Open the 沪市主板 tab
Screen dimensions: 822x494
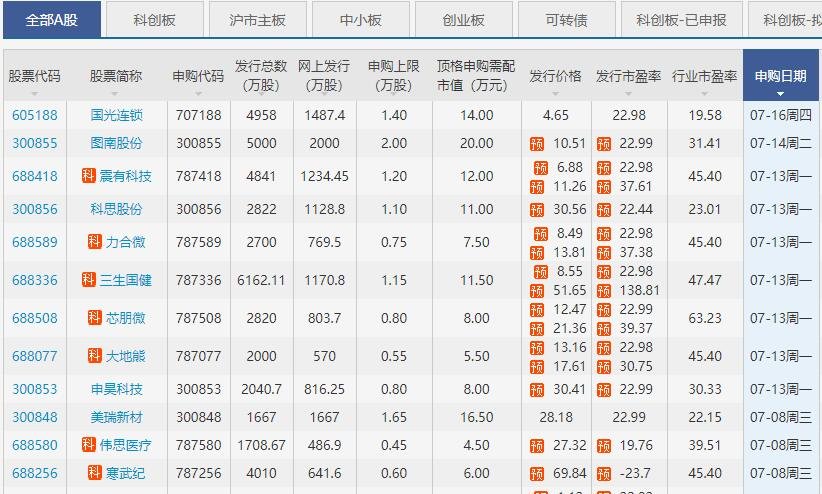click(257, 20)
